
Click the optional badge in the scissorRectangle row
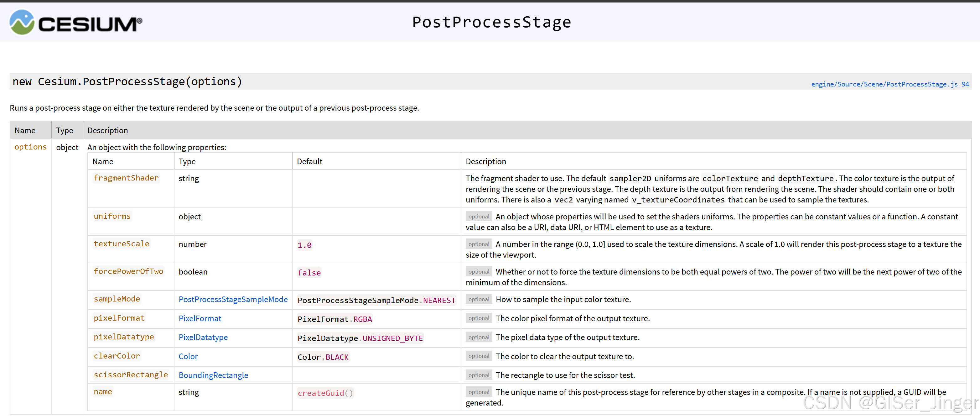[x=479, y=375]
